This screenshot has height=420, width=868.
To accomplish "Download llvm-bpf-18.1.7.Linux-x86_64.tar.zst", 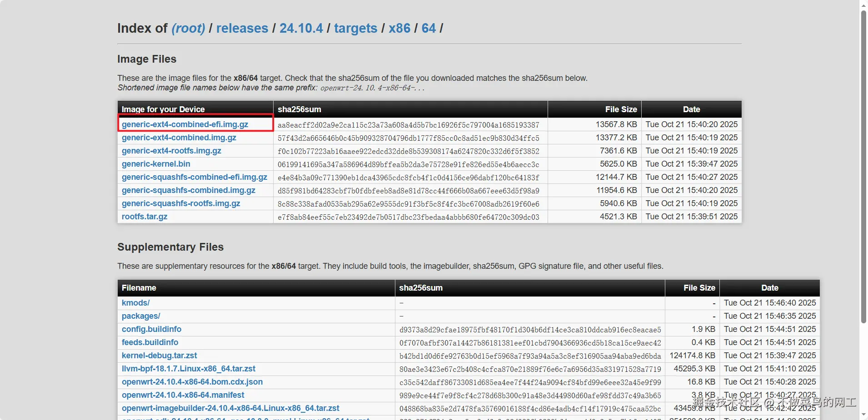I will click(x=189, y=369).
